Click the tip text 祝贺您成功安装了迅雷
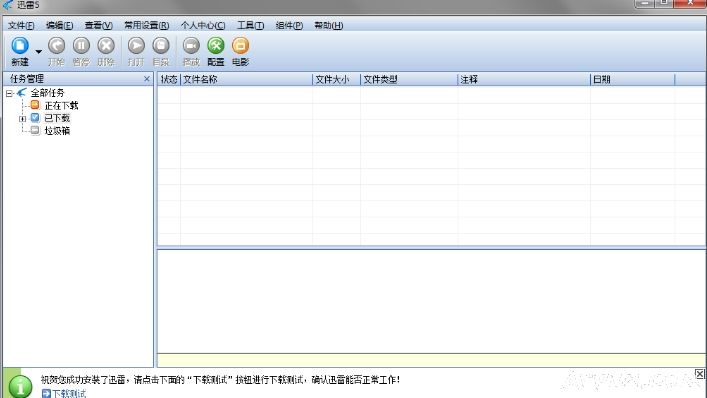707x398 pixels. point(83,380)
